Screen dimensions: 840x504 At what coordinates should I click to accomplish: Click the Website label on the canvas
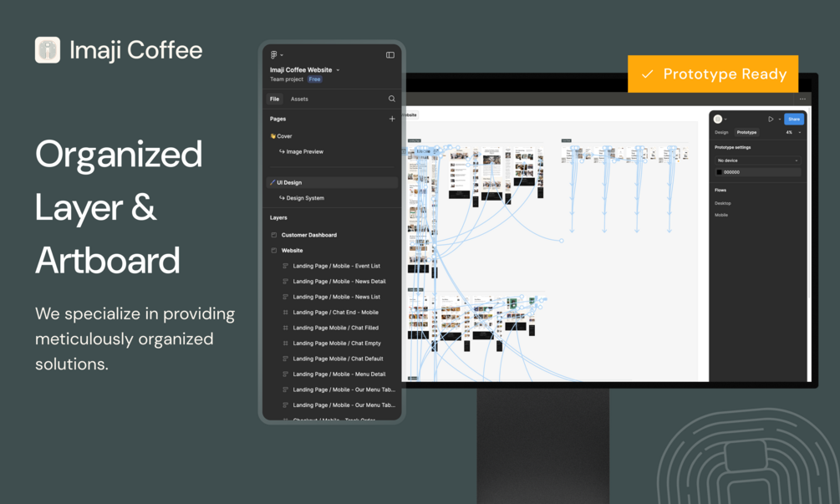(410, 115)
